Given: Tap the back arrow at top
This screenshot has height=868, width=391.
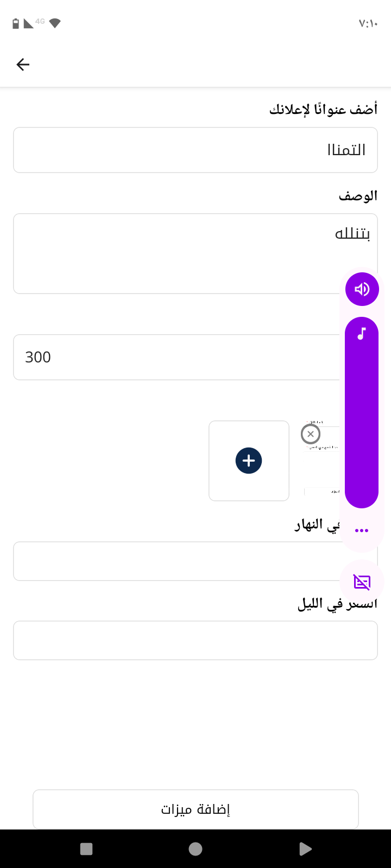Looking at the screenshot, I should point(23,65).
